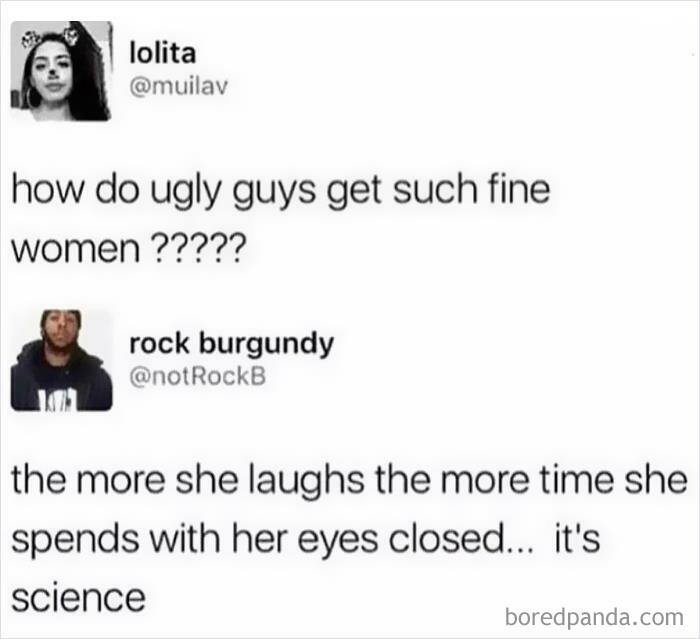Click the word "science" in the reply

point(79,598)
